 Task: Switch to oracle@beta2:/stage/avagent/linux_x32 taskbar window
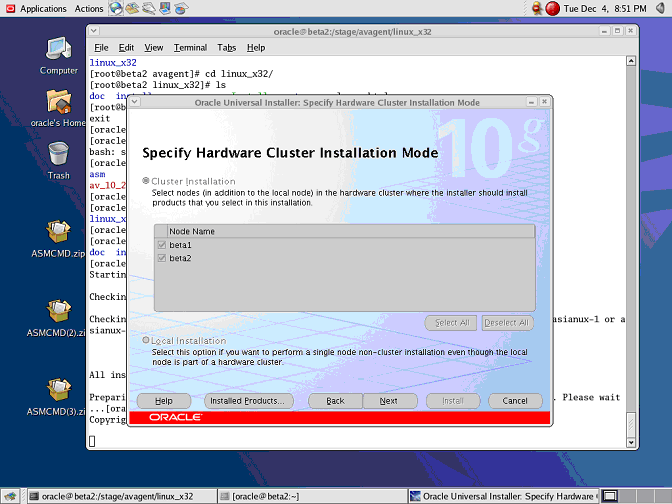point(121,496)
